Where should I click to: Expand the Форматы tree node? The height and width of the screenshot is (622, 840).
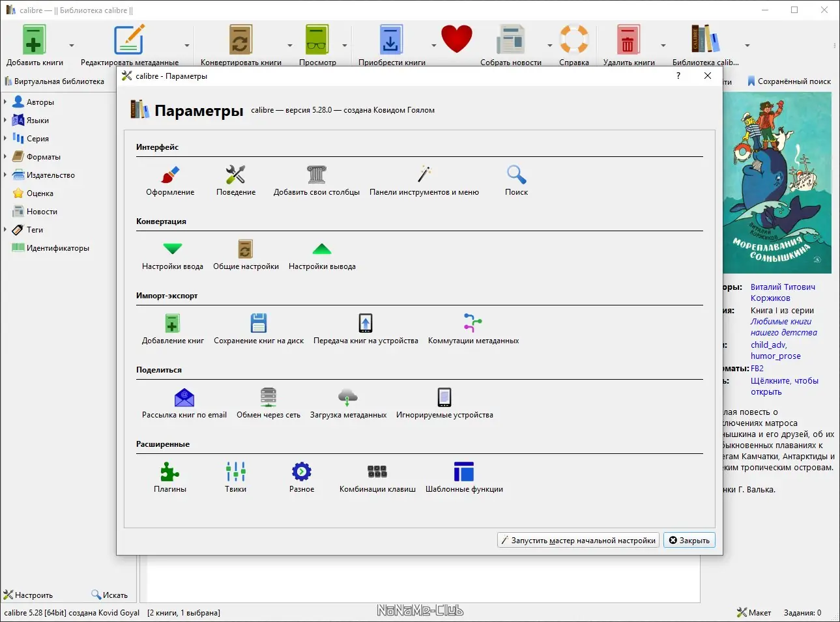pos(5,156)
